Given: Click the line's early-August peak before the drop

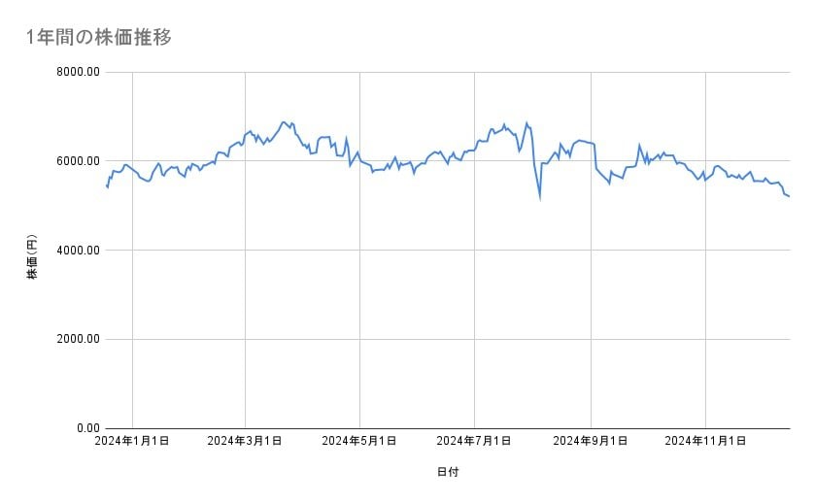Looking at the screenshot, I should pos(526,123).
